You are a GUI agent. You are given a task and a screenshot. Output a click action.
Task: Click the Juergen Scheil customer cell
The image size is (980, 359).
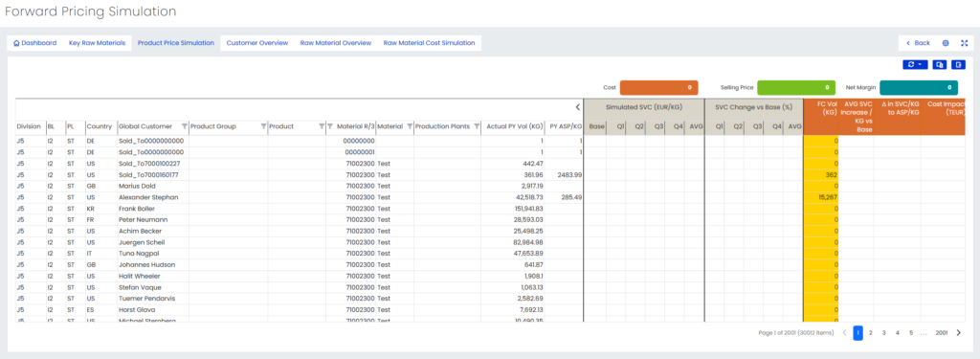[152, 242]
